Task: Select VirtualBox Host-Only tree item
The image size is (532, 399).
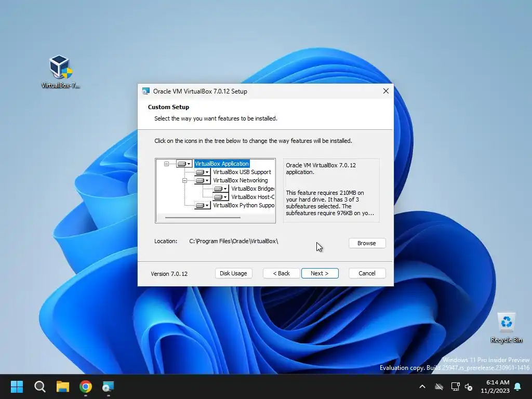Action: pos(253,197)
